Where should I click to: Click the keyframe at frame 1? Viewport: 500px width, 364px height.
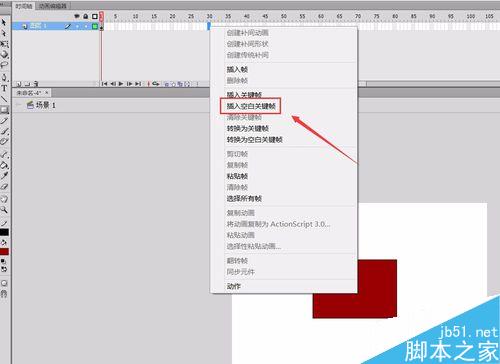(102, 27)
